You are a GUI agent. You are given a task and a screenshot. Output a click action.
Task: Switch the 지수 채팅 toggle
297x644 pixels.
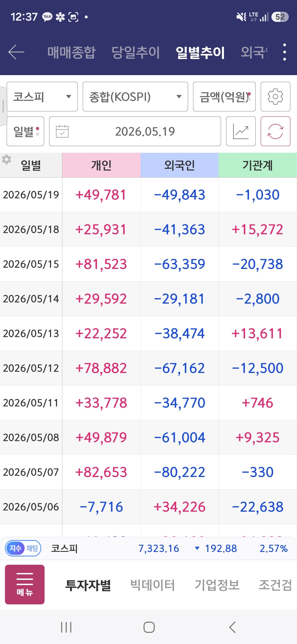click(23, 548)
